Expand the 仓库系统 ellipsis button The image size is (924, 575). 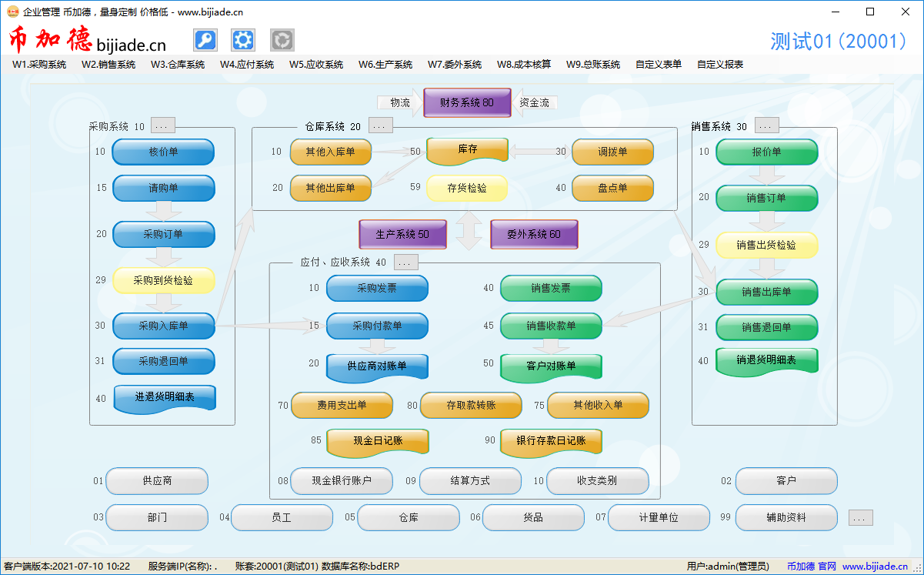381,125
